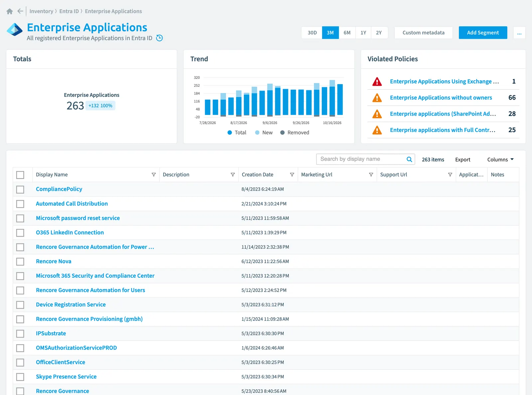Open Support Url column filter icon

point(450,175)
